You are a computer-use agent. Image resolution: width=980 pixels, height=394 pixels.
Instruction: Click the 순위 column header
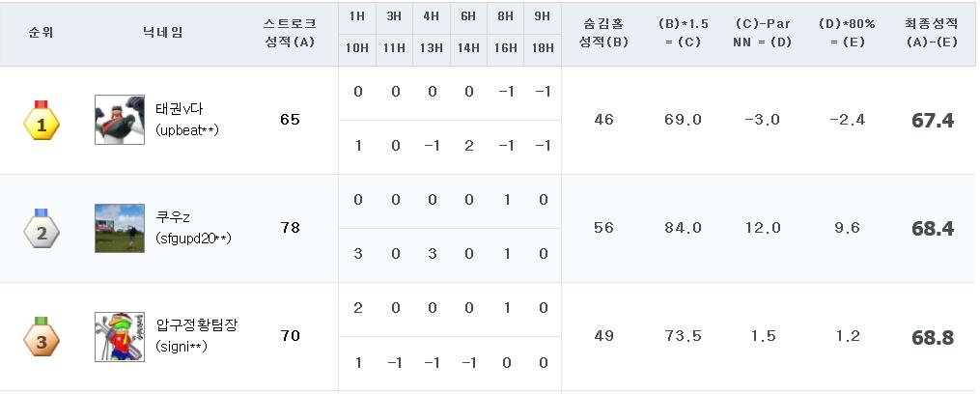point(42,33)
